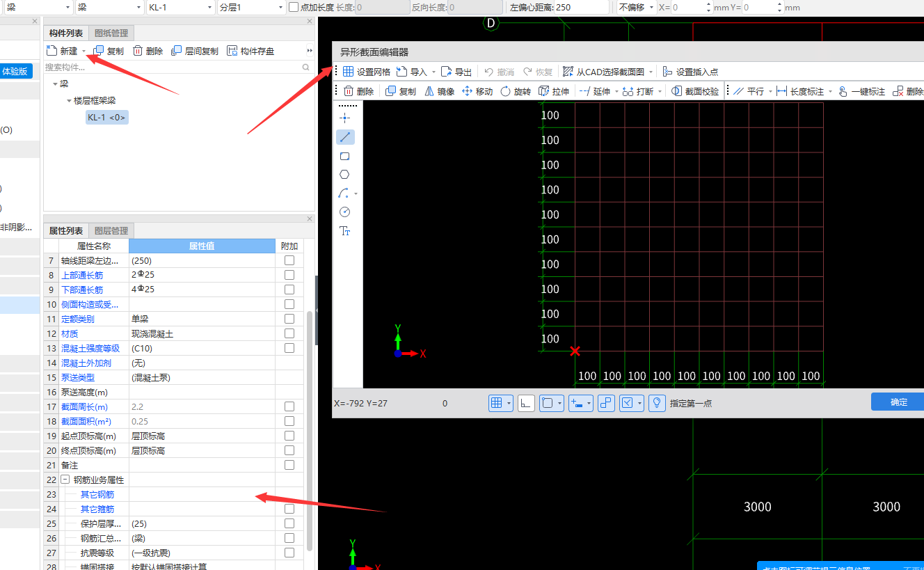Select the rectangle draw tool
This screenshot has height=570, width=924.
[344, 156]
